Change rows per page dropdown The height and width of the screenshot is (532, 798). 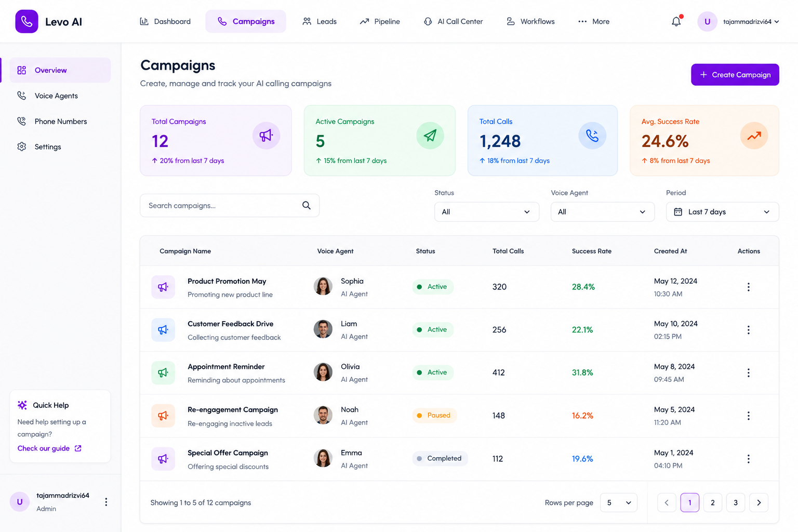pyautogui.click(x=618, y=502)
